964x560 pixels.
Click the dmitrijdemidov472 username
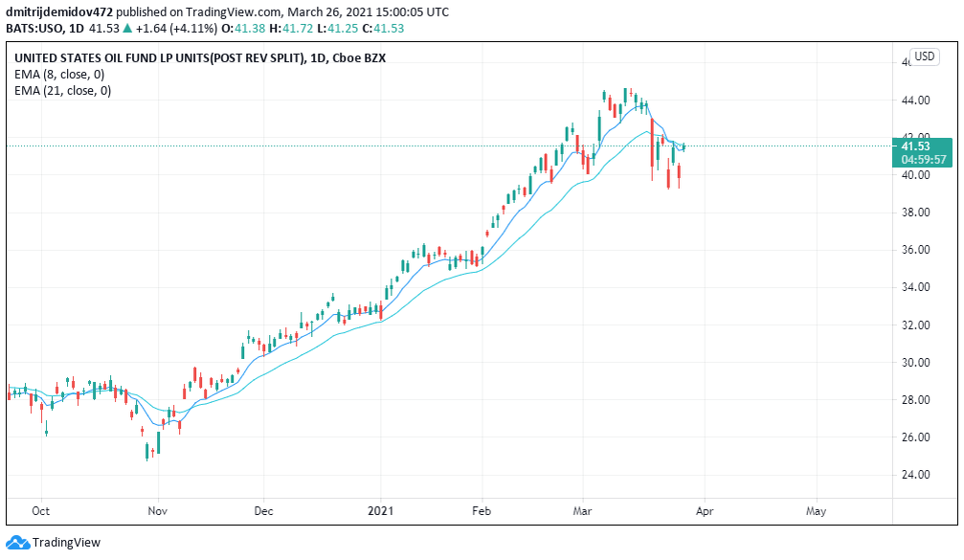tap(59, 11)
